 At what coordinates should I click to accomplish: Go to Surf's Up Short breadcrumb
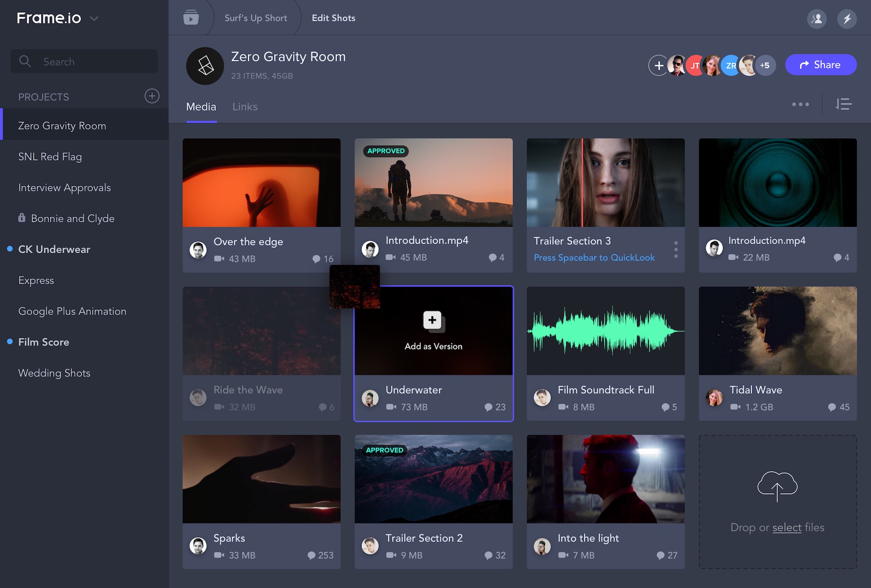(x=255, y=18)
